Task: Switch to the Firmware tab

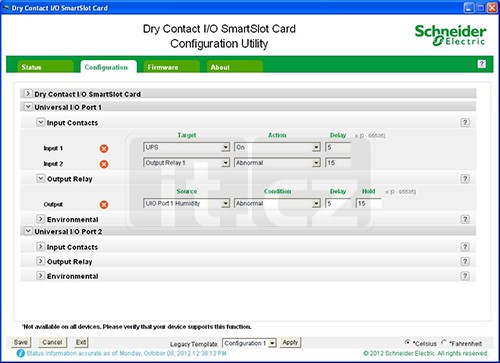Action: (x=171, y=67)
